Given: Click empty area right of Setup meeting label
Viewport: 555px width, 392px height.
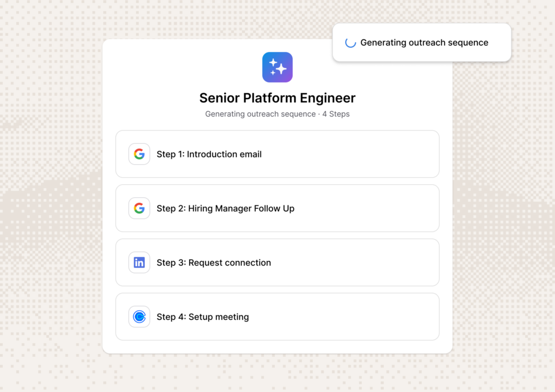Looking at the screenshot, I should tap(343, 317).
